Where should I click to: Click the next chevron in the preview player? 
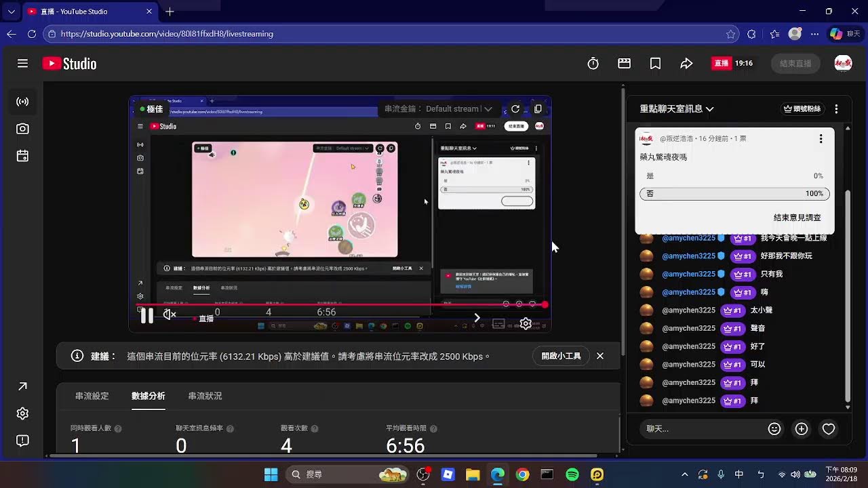point(477,317)
